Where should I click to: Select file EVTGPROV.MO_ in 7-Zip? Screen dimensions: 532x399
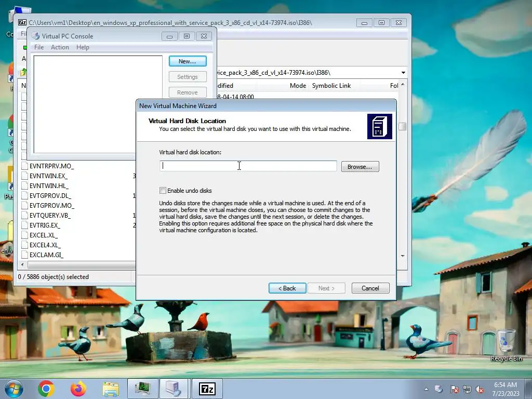tap(51, 205)
